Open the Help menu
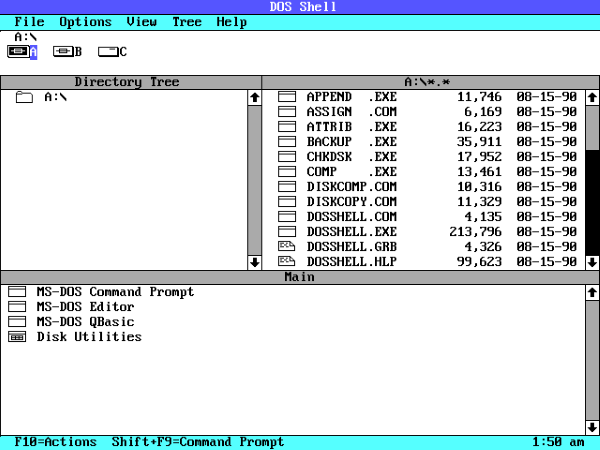The height and width of the screenshot is (450, 600). [232, 22]
